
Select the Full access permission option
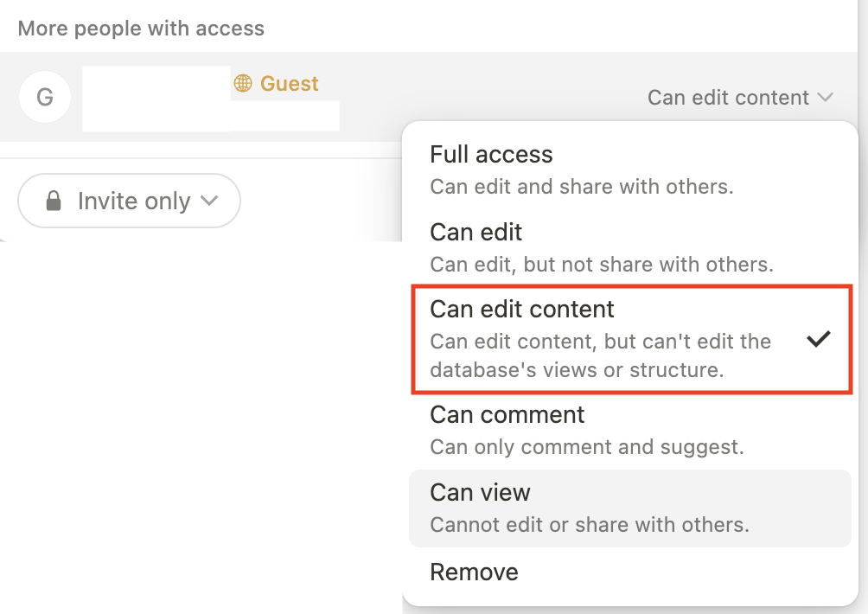click(491, 155)
